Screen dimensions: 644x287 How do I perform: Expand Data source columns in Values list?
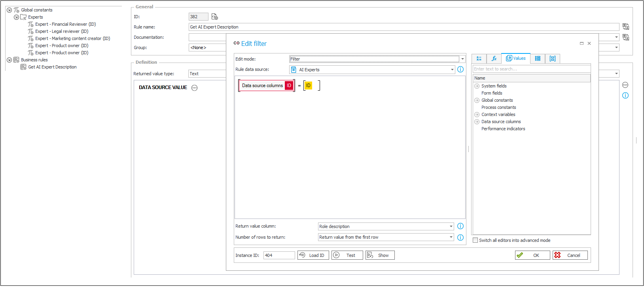coord(477,122)
